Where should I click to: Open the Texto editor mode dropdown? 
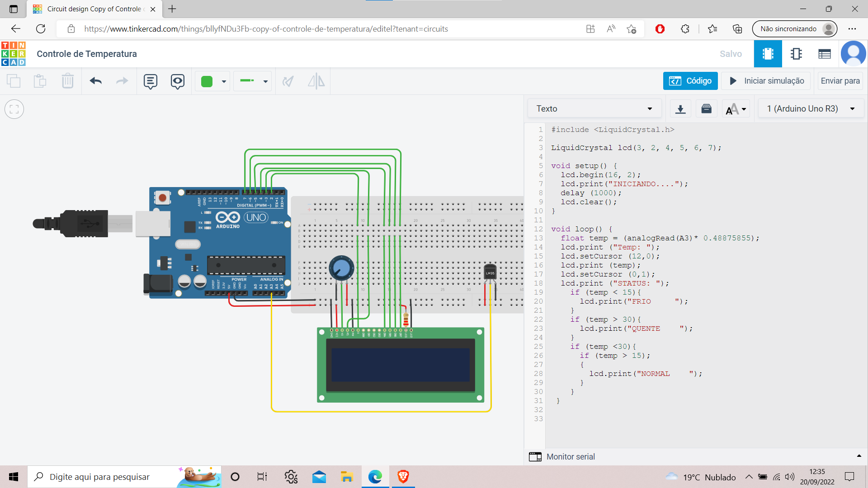click(594, 109)
